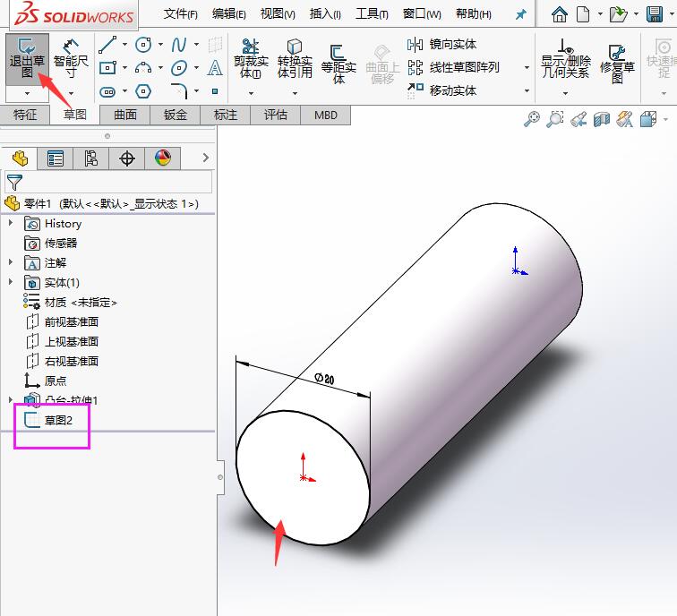Expand the 凸台-拉伸1 feature
Viewport: 677px width, 616px height.
tap(11, 399)
